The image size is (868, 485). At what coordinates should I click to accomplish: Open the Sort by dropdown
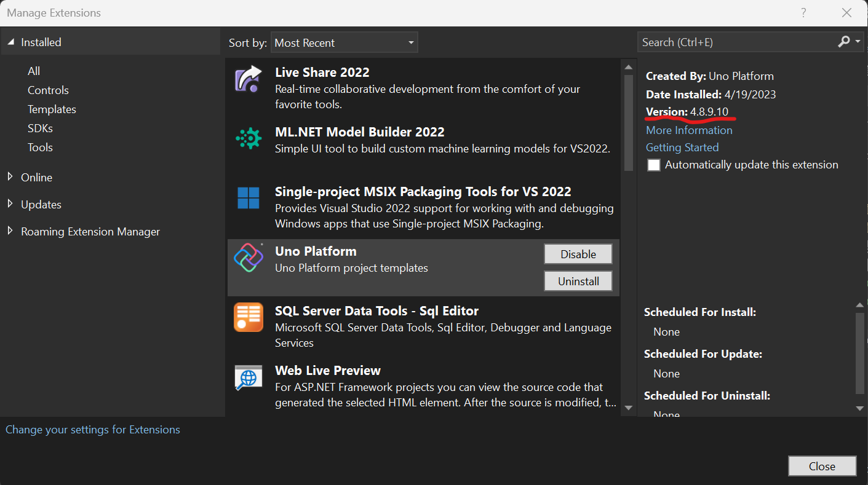pos(344,42)
